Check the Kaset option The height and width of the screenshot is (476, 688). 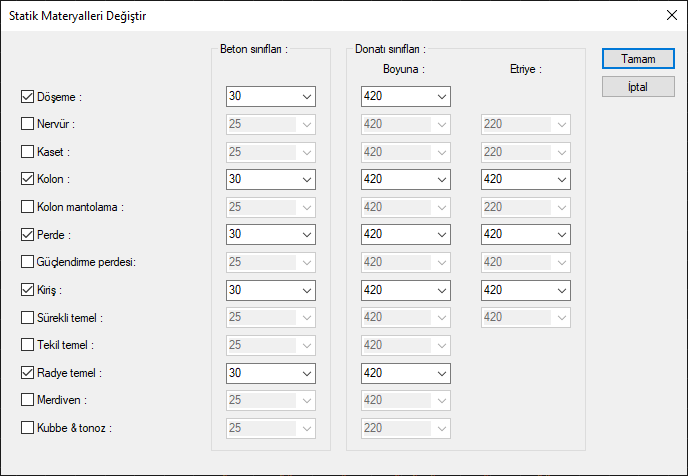coord(28,152)
